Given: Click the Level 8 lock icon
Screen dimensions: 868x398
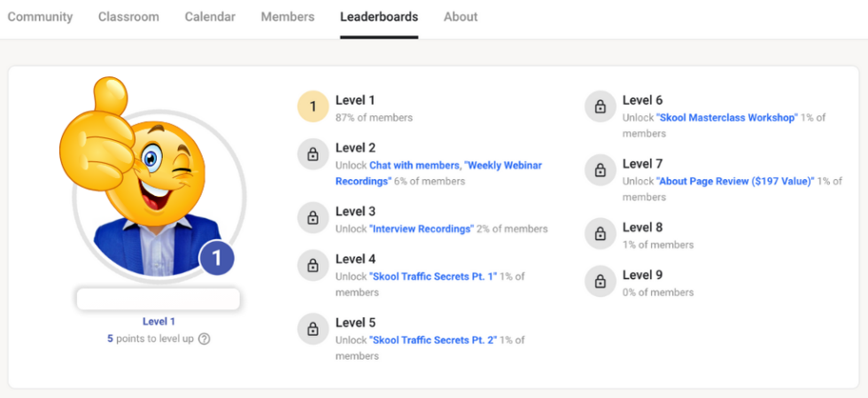Looking at the screenshot, I should point(601,233).
